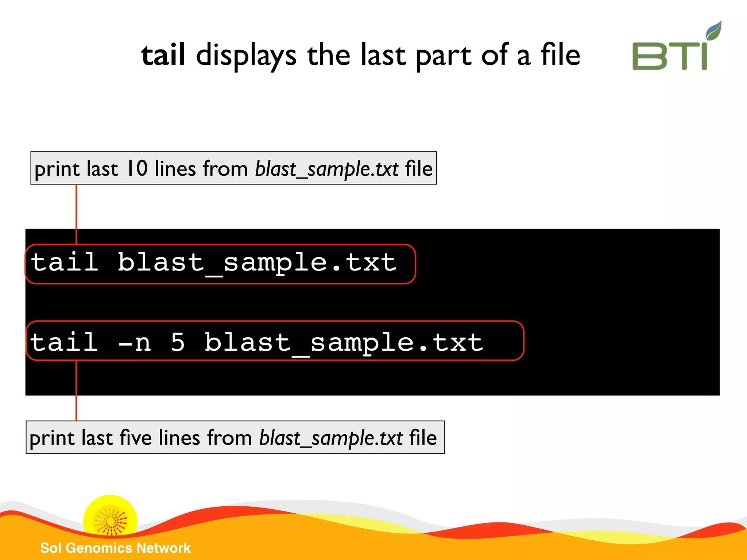
Task: Click the red sunburst center of sun logo
Action: click(111, 522)
